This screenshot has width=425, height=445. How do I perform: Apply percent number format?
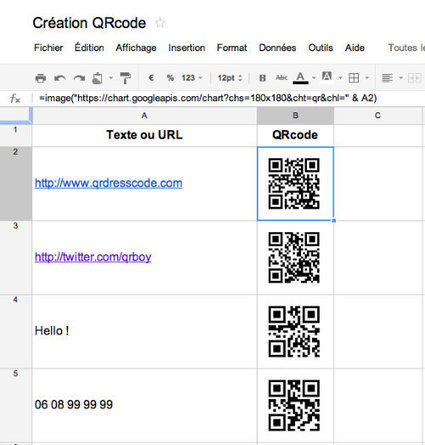pyautogui.click(x=170, y=78)
